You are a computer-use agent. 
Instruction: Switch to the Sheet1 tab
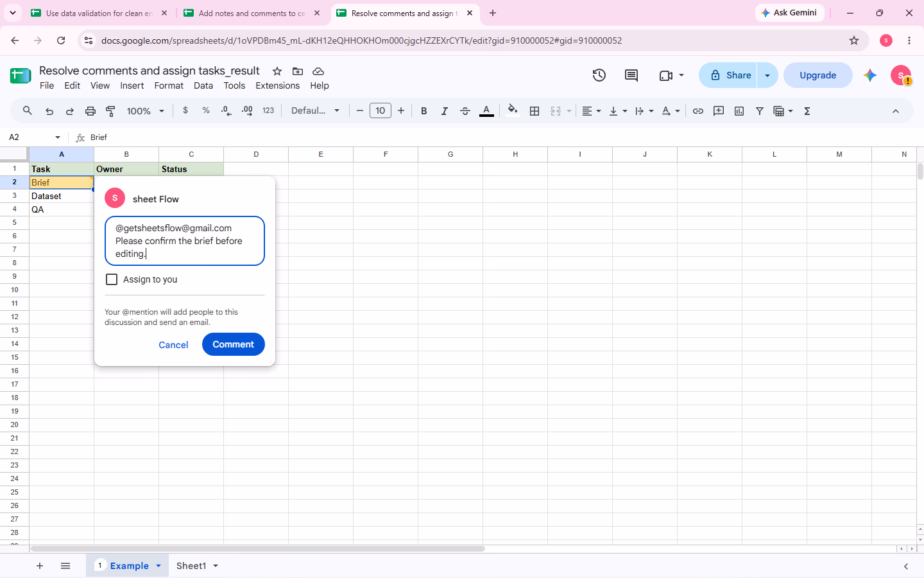coord(191,566)
